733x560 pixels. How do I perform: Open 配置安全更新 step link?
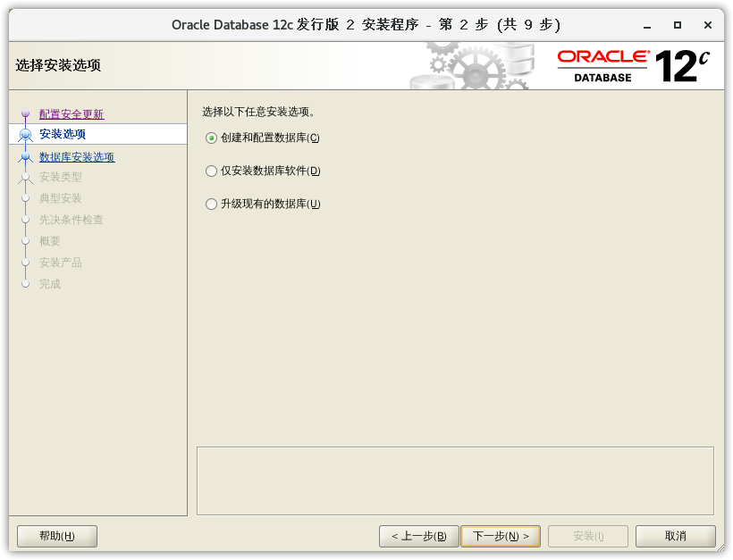pos(72,114)
